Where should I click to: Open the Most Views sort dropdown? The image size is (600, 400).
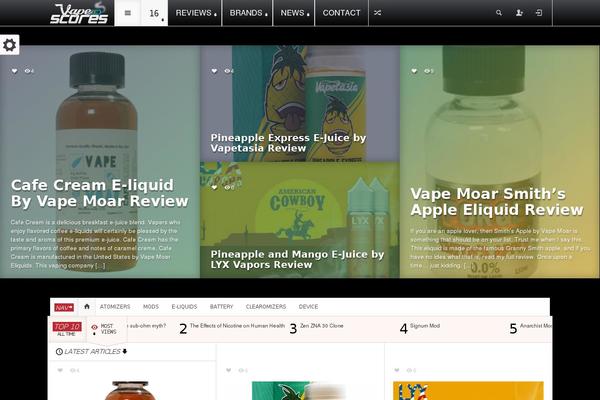(105, 329)
